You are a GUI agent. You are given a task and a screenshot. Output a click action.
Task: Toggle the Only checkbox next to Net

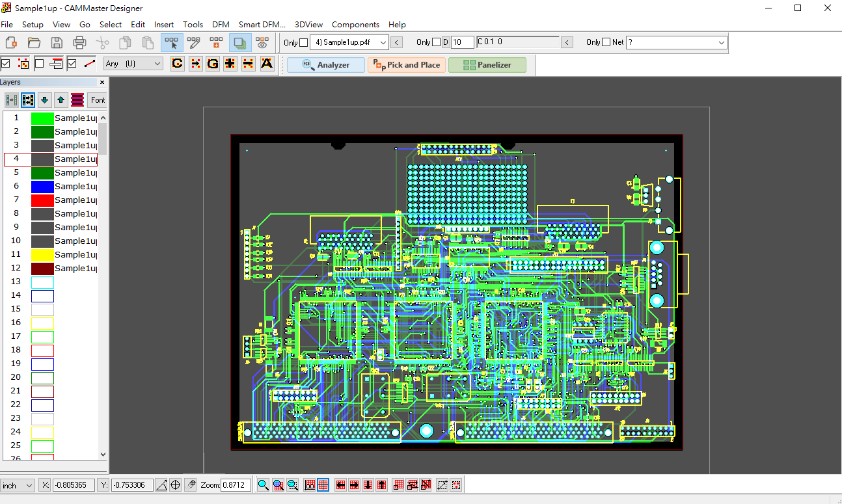tap(606, 42)
